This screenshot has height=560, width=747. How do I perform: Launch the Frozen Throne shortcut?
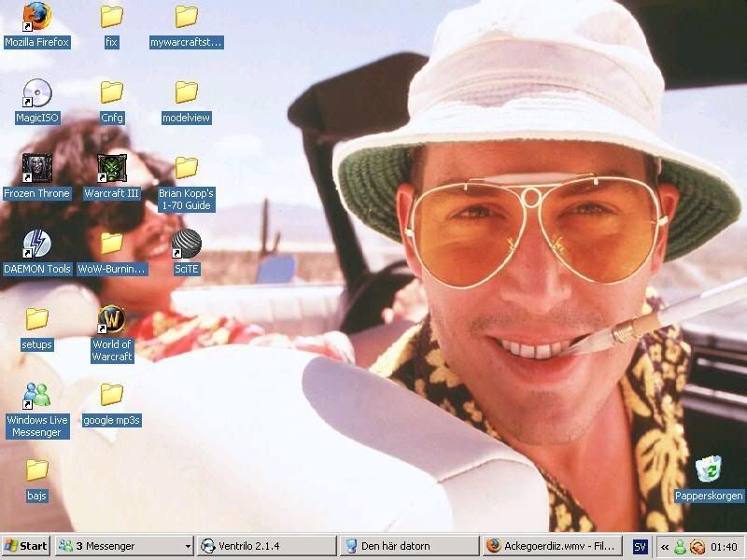click(36, 176)
